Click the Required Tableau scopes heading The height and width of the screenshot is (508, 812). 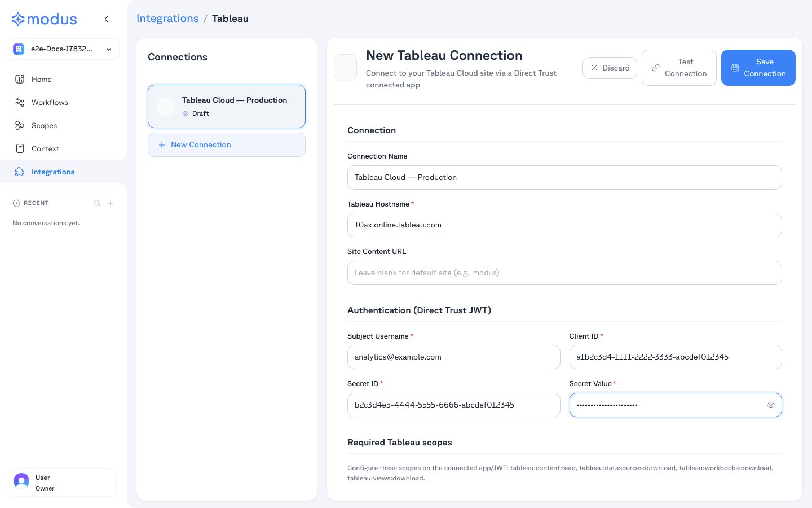400,443
